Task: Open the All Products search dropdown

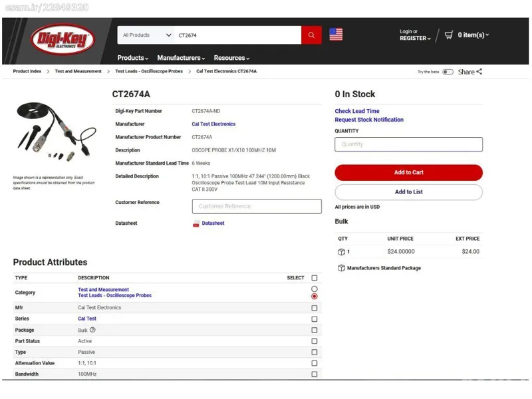Action: pyautogui.click(x=145, y=35)
